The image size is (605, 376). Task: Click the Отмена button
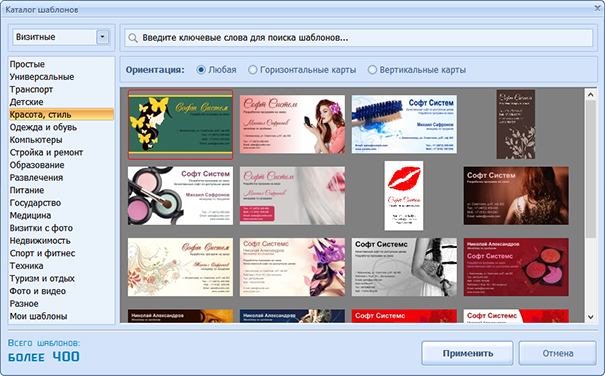point(558,353)
